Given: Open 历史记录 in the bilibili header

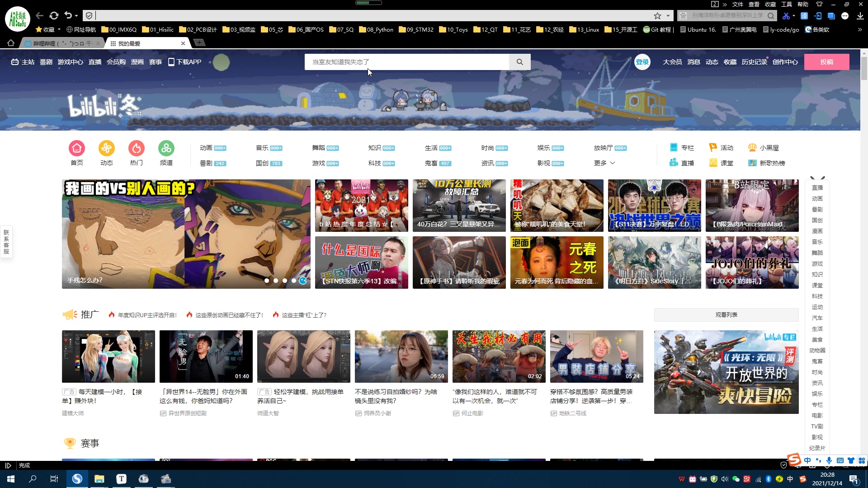Looking at the screenshot, I should (x=754, y=62).
